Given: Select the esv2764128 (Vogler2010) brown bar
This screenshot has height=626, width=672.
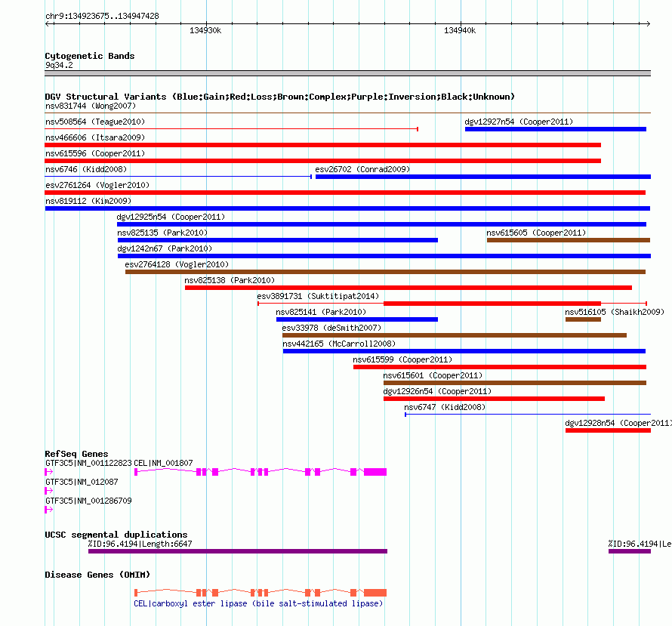Looking at the screenshot, I should coord(385,272).
